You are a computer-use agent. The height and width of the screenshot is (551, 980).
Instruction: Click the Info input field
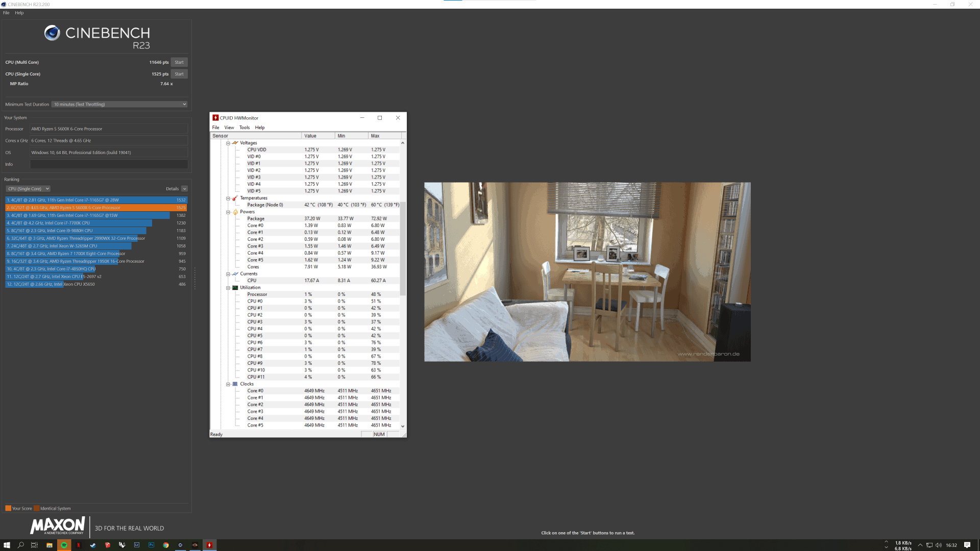109,164
